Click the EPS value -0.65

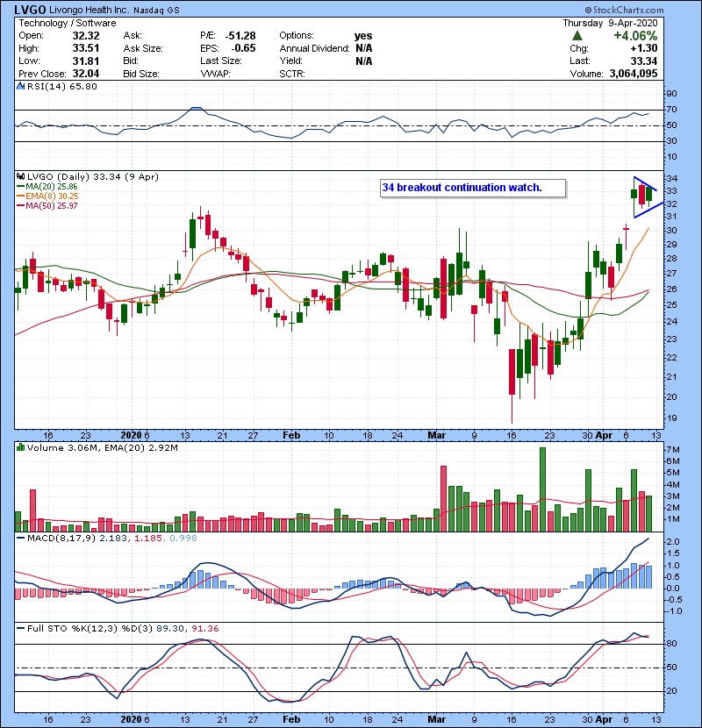pyautogui.click(x=243, y=48)
